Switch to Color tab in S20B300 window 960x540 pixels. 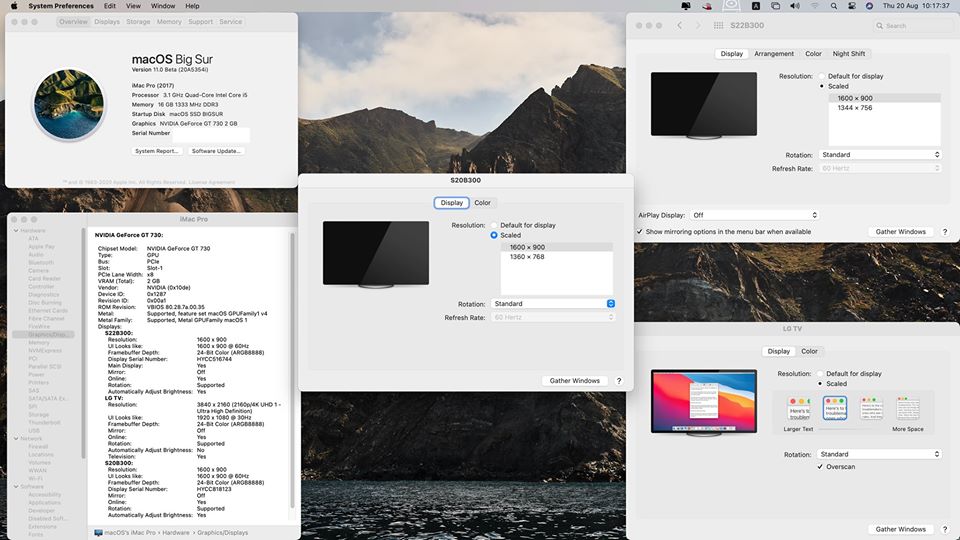pyautogui.click(x=482, y=203)
